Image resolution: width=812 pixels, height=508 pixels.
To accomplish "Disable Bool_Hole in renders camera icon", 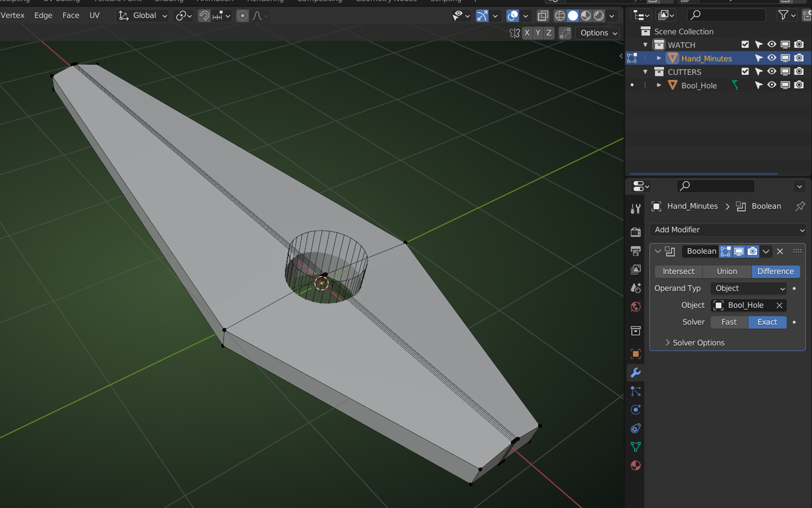I will (799, 85).
